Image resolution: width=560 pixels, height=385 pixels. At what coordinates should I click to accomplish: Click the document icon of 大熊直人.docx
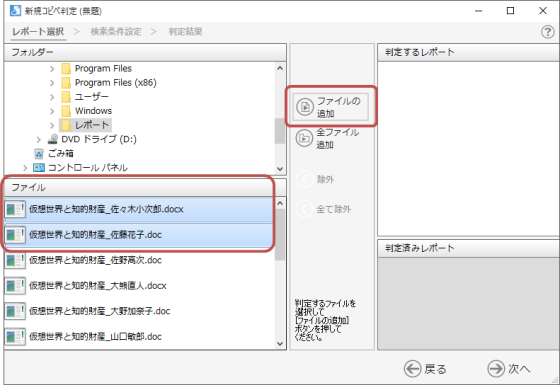[x=15, y=286]
